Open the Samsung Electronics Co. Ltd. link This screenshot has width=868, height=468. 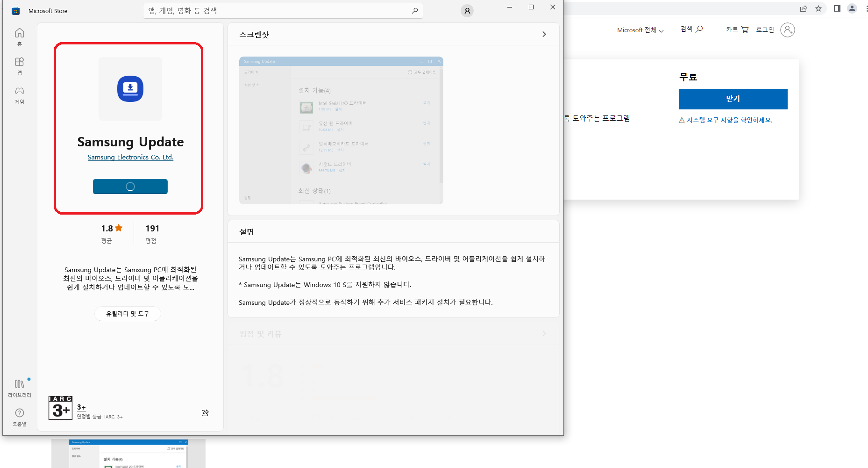[x=130, y=157]
